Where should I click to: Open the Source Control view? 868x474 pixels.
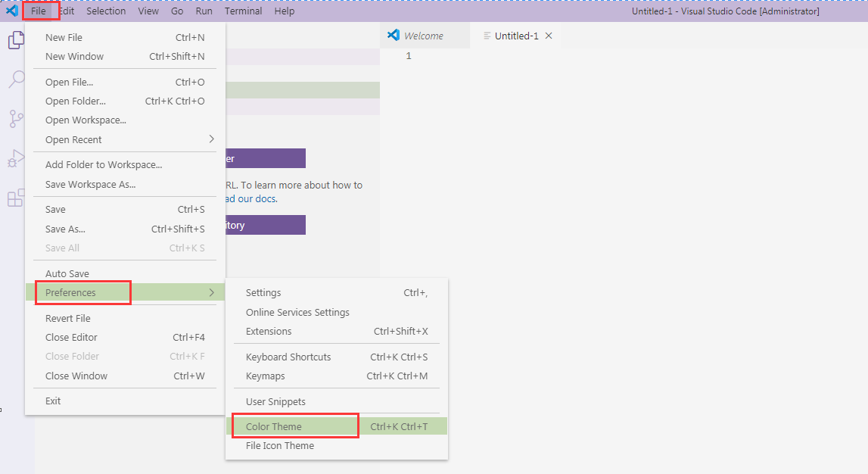point(16,119)
